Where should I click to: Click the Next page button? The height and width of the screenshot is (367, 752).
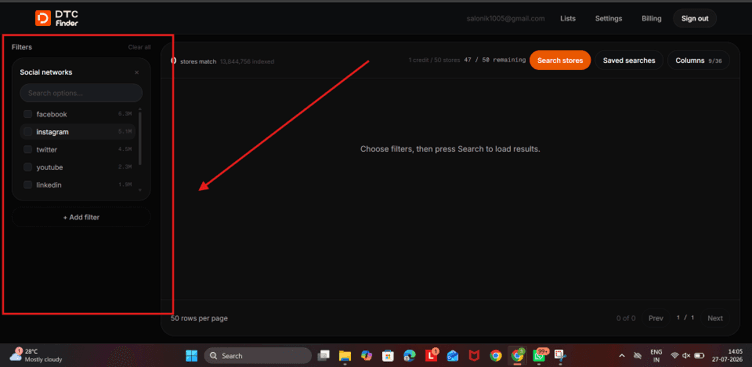[715, 318]
